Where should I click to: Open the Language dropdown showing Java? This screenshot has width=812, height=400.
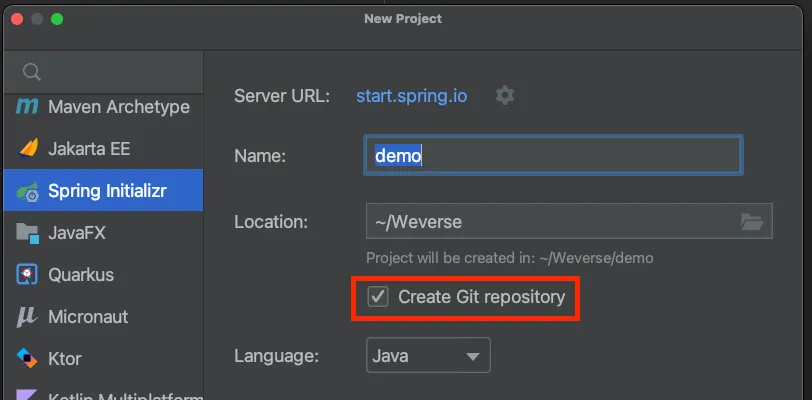coord(428,355)
